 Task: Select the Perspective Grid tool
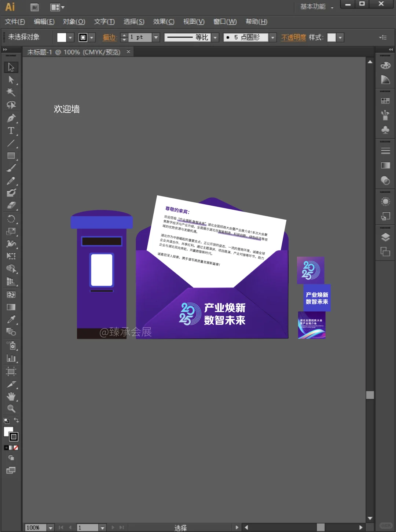coord(11,282)
